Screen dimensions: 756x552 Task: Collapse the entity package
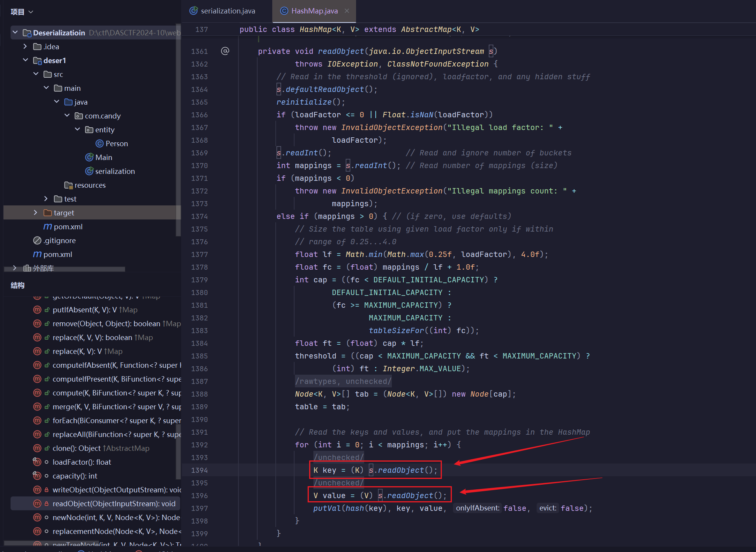77,130
